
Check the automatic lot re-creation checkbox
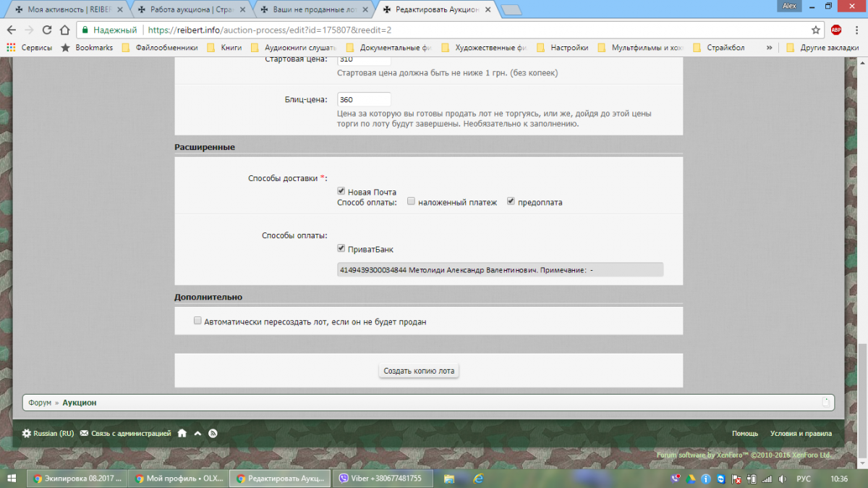point(197,321)
